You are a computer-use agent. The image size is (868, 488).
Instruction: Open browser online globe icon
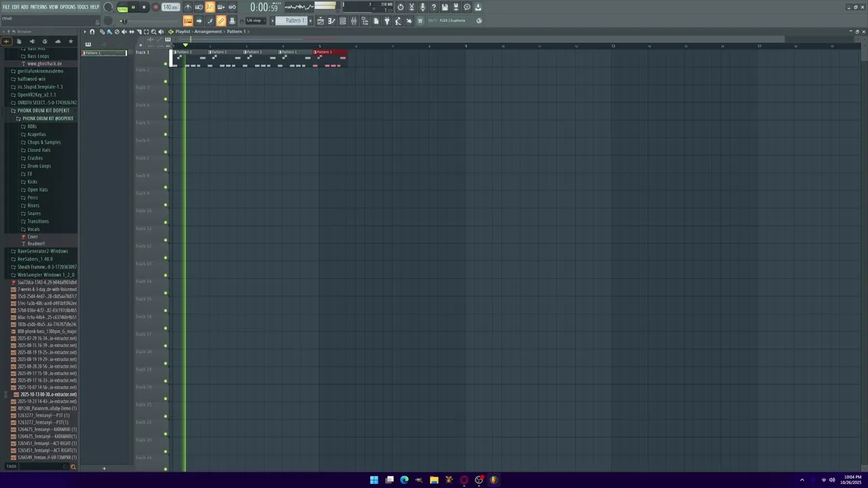click(x=45, y=41)
